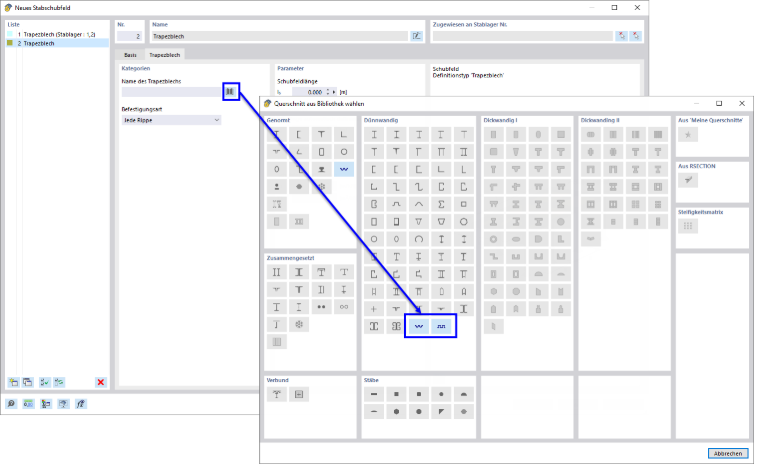Select the highlighted trapezoidal sheet icon in Genormt
Viewport: 760px width, 471px height.
pos(344,169)
